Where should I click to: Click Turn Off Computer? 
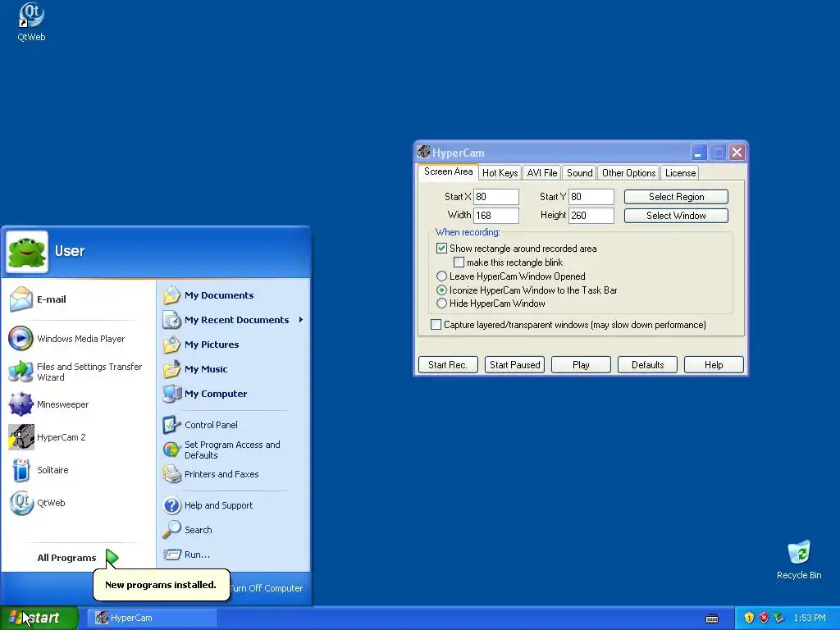[267, 588]
